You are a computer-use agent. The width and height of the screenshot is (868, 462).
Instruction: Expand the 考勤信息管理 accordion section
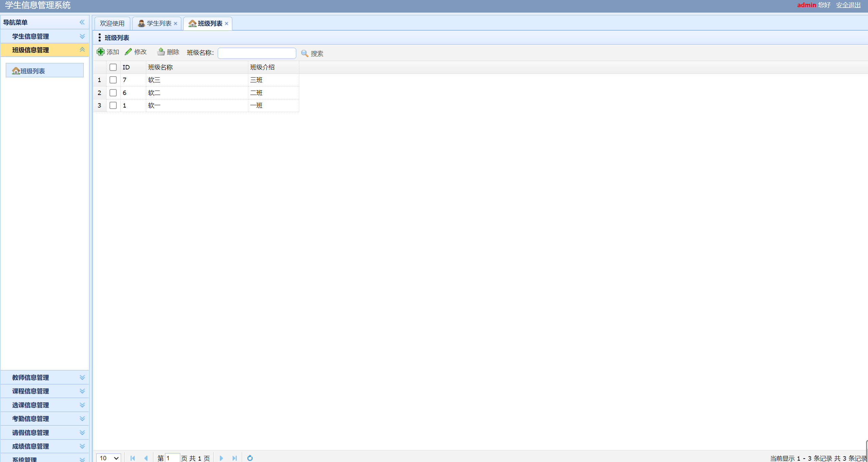[82, 419]
